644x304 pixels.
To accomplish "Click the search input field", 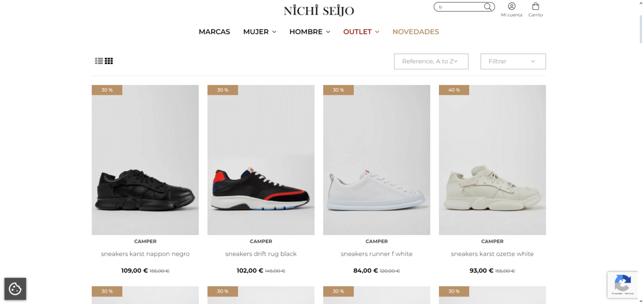I will pos(459,7).
